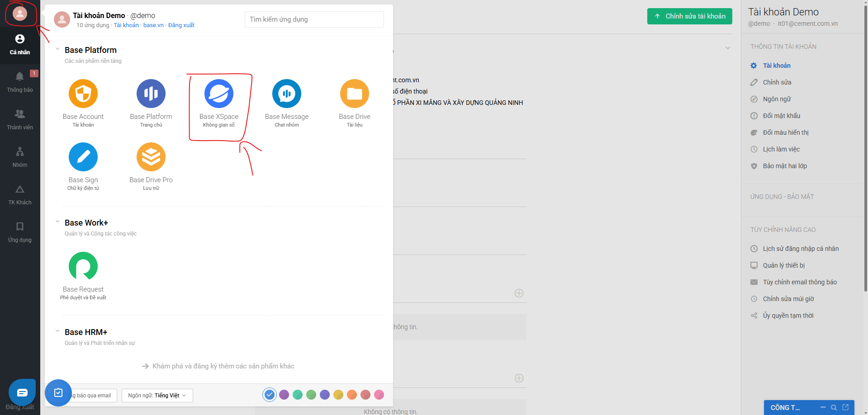The height and width of the screenshot is (415, 868).
Task: Open Base Request approval app
Action: coord(83,267)
